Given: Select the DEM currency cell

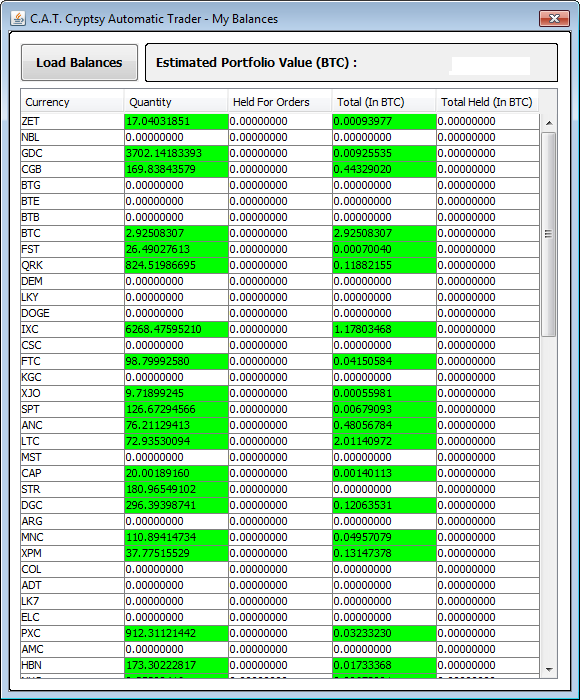Looking at the screenshot, I should point(72,281).
